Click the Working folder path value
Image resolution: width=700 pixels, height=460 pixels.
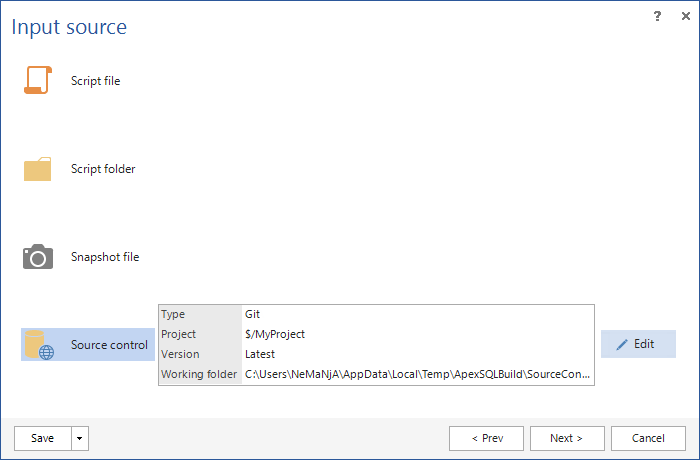pyautogui.click(x=417, y=375)
